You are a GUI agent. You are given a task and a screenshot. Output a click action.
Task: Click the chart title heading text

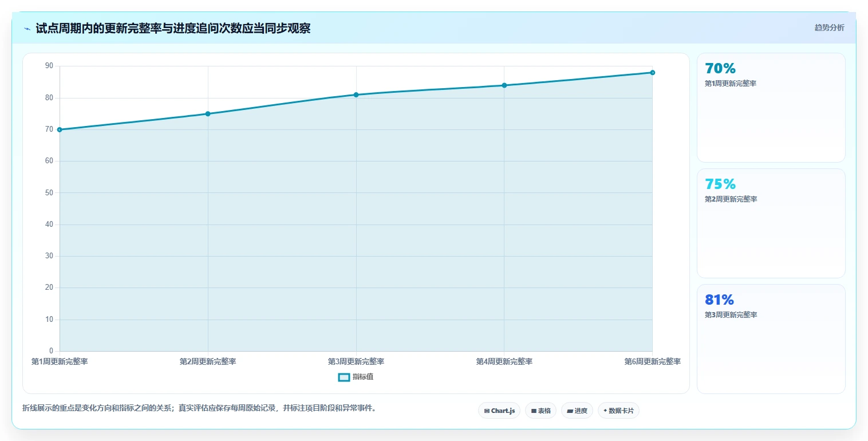pos(173,28)
